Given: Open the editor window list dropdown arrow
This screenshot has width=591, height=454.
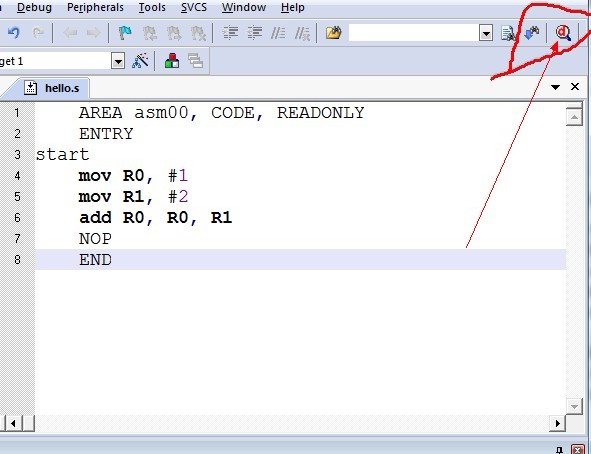Looking at the screenshot, I should coord(555,87).
